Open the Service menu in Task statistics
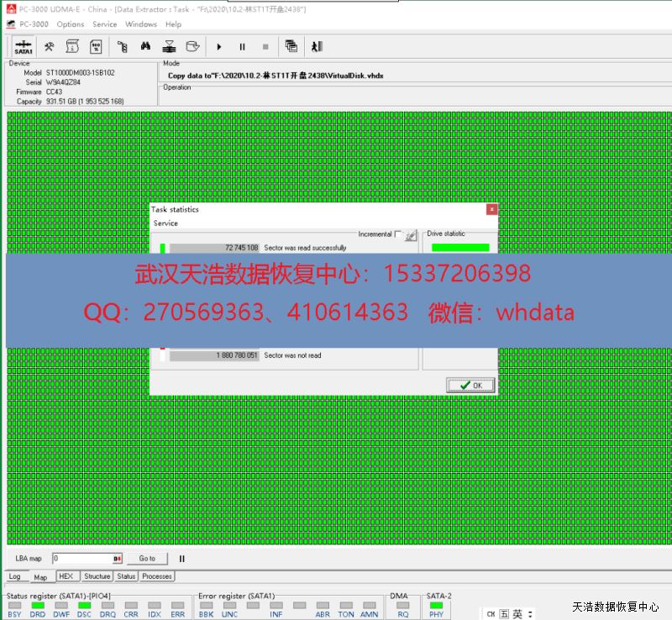The height and width of the screenshot is (620, 672). [x=165, y=223]
